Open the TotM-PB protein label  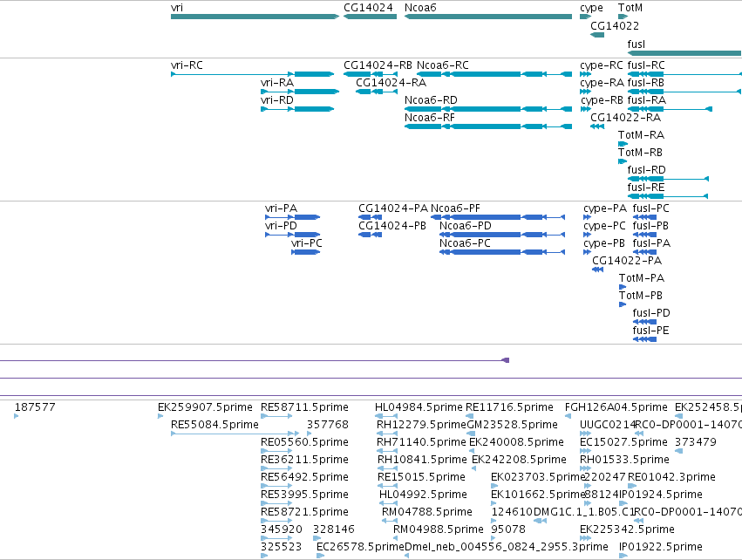coord(641,296)
